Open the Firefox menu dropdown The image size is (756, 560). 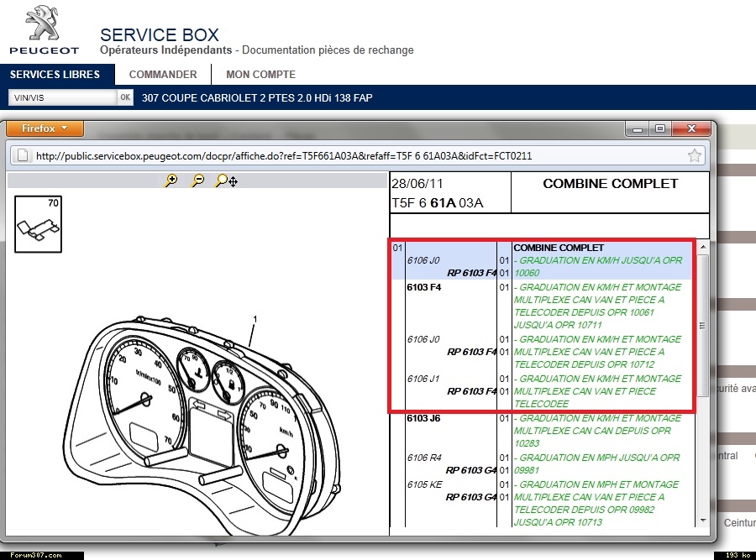tap(45, 128)
